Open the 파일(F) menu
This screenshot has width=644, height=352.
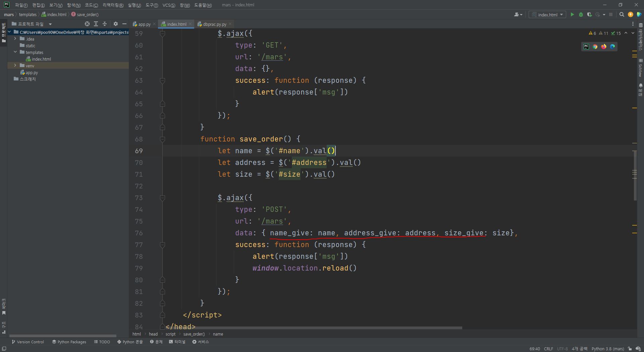tap(21, 5)
